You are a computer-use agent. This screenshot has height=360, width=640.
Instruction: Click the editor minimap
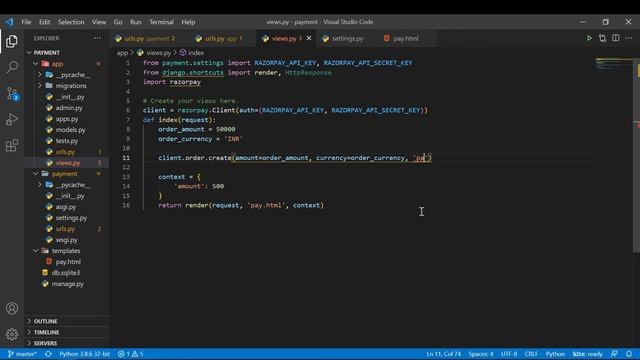pyautogui.click(x=613, y=64)
